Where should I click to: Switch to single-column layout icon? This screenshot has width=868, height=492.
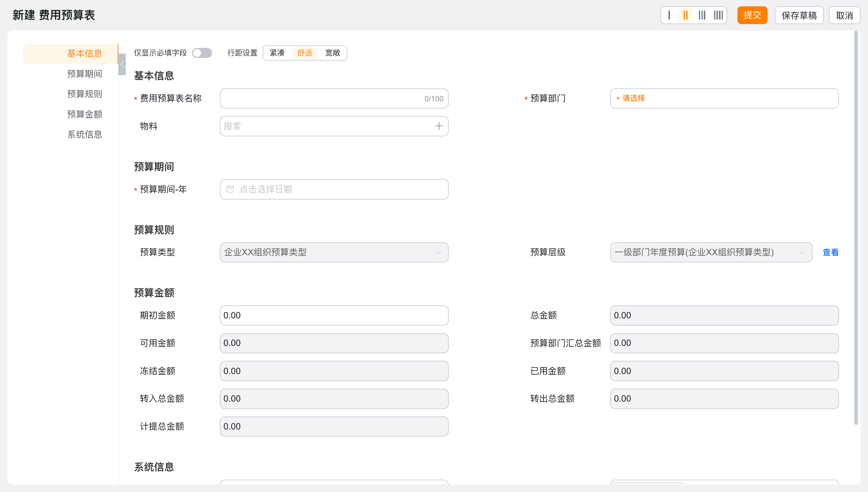[669, 15]
